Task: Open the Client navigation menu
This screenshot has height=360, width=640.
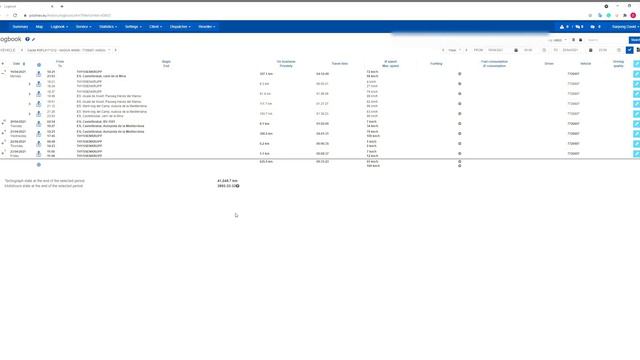Action: (x=156, y=27)
